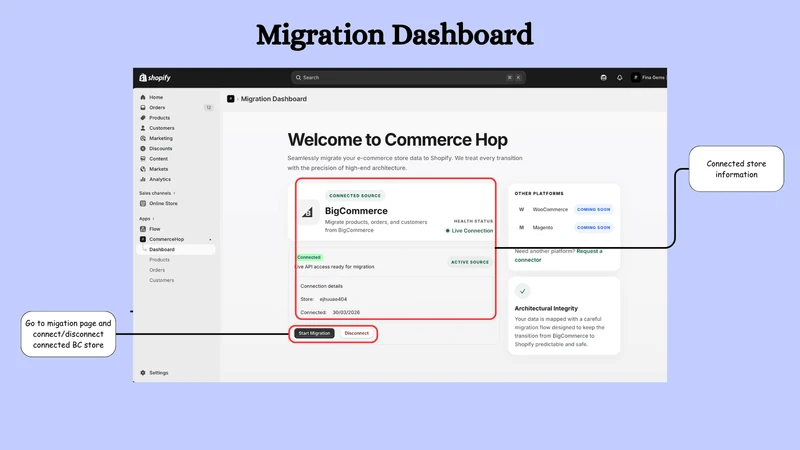Click the BigCommerce logo icon
This screenshot has height=450, width=800.
(x=308, y=212)
